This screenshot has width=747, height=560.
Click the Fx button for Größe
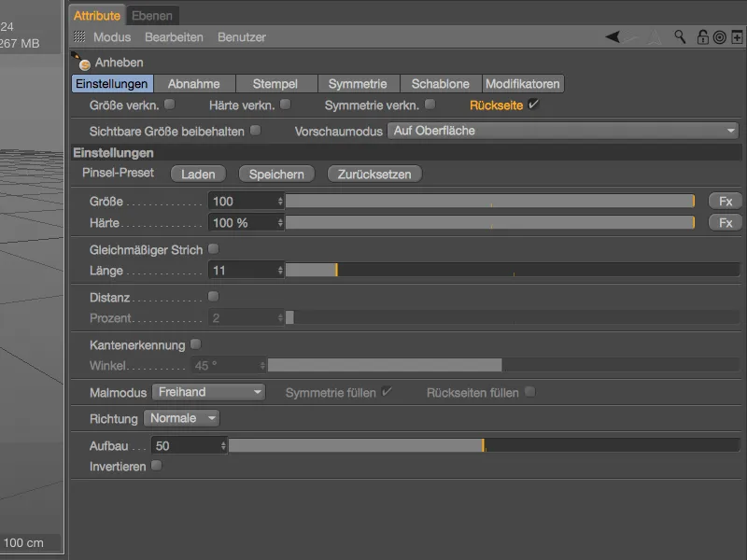click(x=726, y=202)
